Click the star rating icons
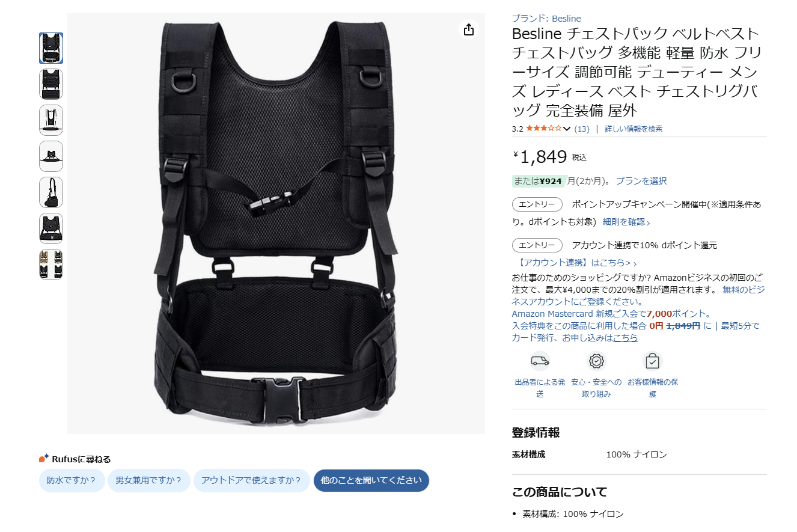797x532 pixels. pos(543,129)
